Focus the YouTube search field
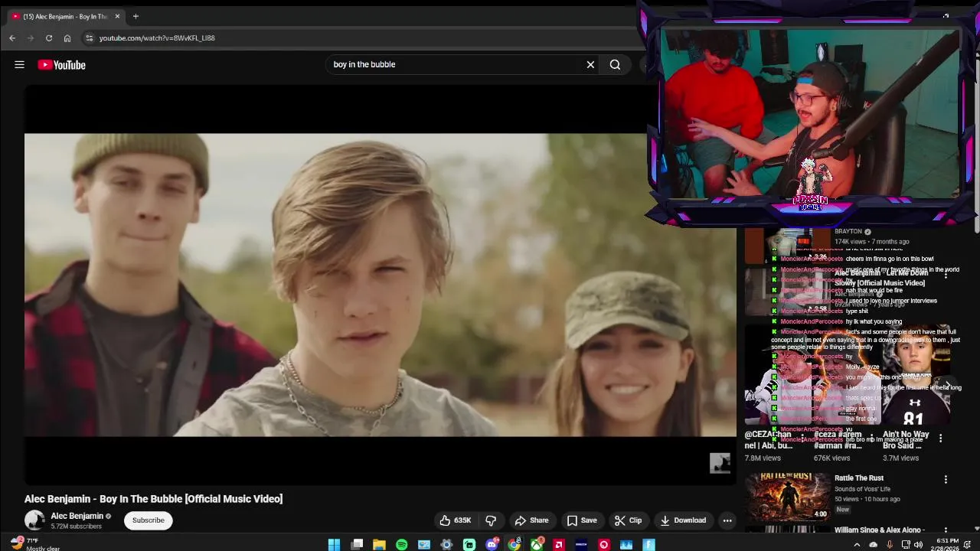The image size is (980, 551). [x=456, y=64]
